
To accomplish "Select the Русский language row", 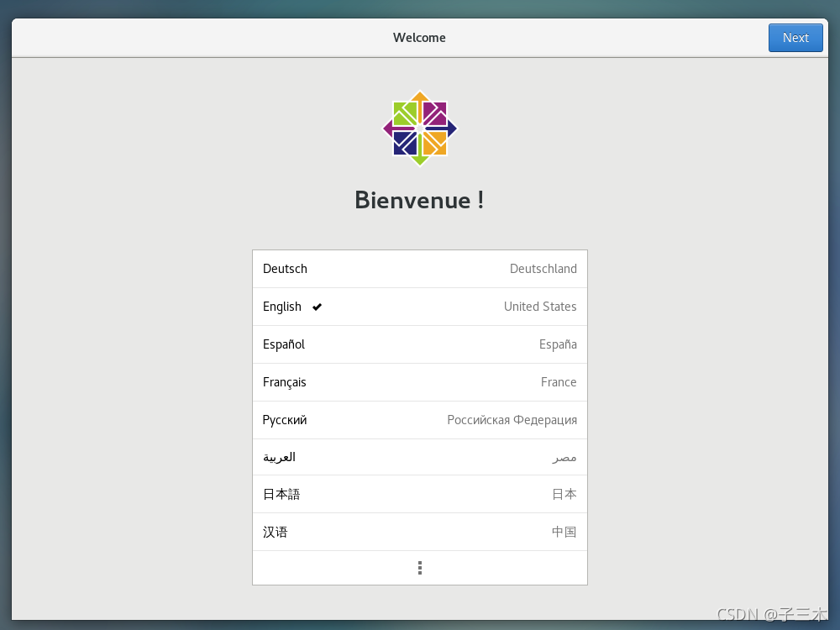I will coord(419,420).
